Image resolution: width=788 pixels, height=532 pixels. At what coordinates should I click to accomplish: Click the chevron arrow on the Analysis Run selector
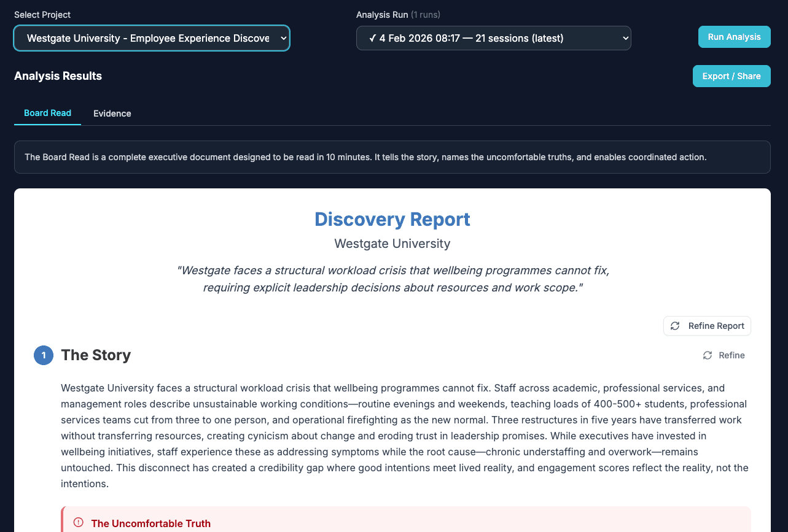tap(625, 38)
